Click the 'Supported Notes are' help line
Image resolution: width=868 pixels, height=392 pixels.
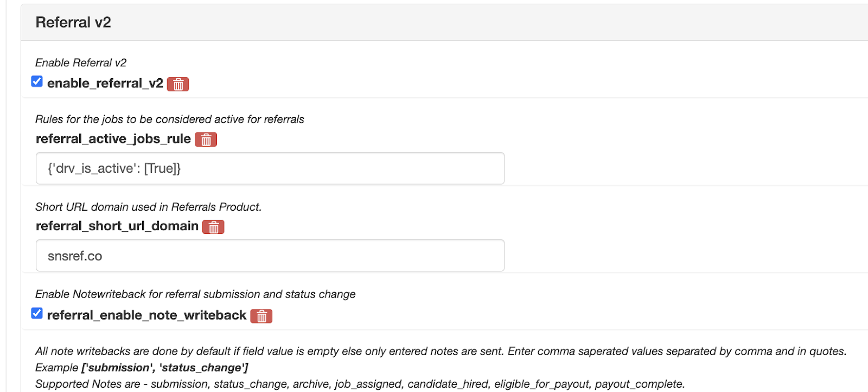[x=360, y=384]
